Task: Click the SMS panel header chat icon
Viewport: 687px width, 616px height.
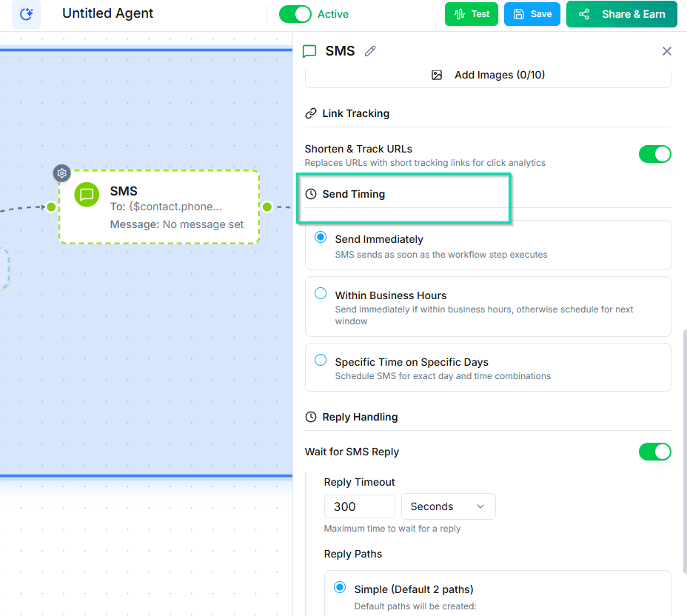Action: pos(310,51)
